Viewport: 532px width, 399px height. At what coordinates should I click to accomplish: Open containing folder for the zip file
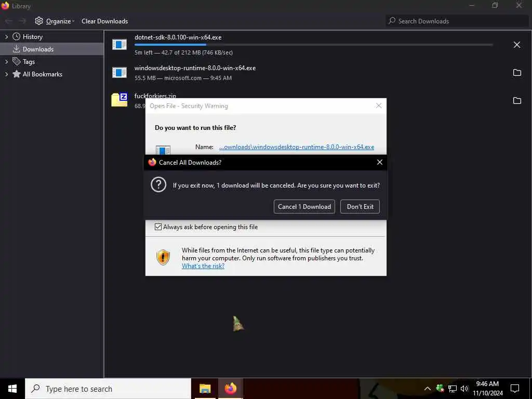pyautogui.click(x=517, y=100)
